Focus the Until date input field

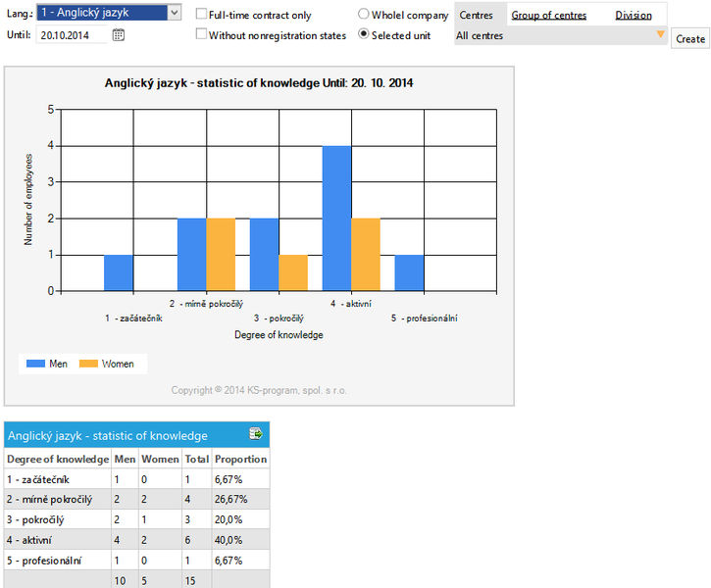click(x=73, y=35)
